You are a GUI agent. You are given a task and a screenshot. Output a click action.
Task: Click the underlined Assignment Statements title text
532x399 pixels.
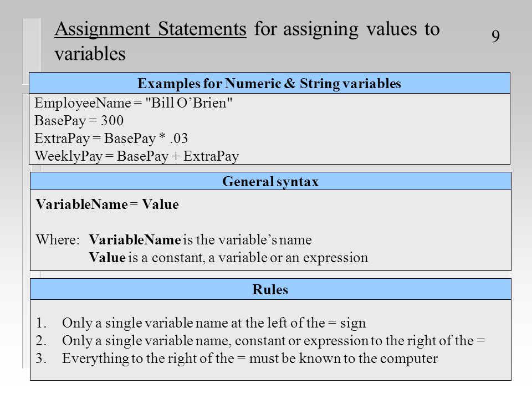[x=150, y=29]
